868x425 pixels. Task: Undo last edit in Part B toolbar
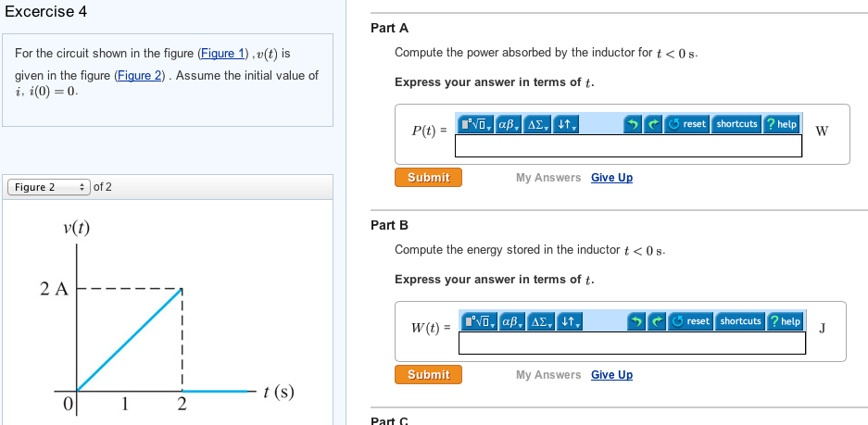[636, 321]
